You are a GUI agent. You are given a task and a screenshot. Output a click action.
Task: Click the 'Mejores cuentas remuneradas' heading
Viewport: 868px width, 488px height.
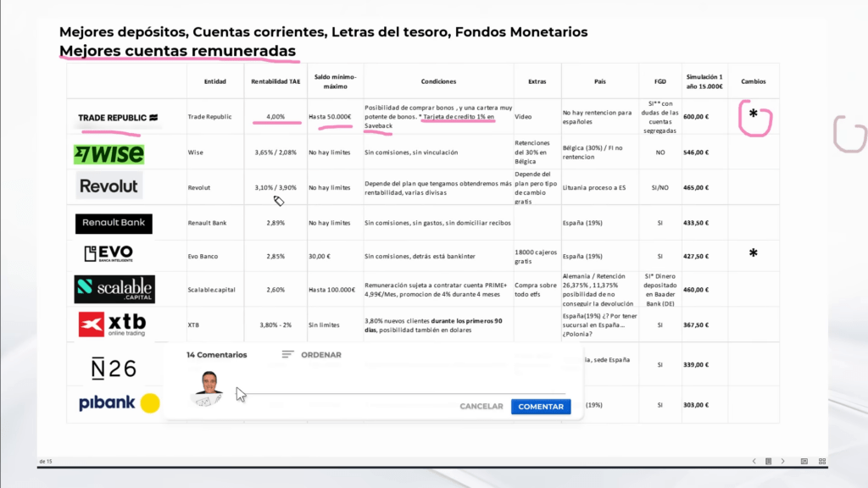pos(178,51)
